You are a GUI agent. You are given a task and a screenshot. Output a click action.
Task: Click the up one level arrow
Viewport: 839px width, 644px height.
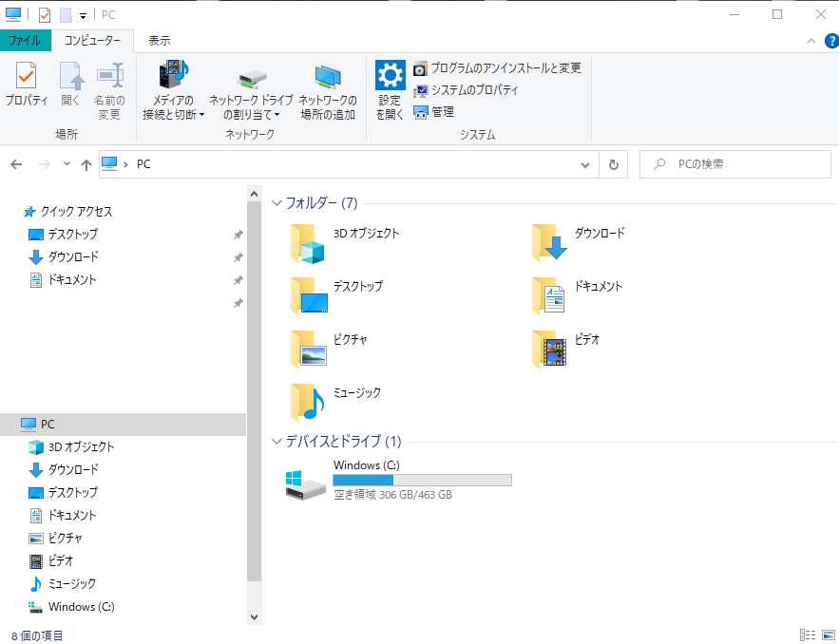coord(86,164)
